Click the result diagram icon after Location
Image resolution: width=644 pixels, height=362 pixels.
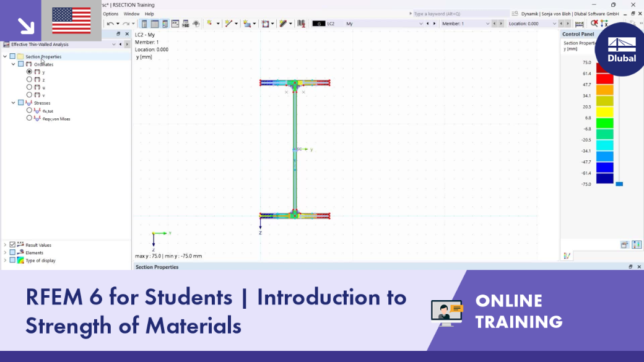click(579, 24)
